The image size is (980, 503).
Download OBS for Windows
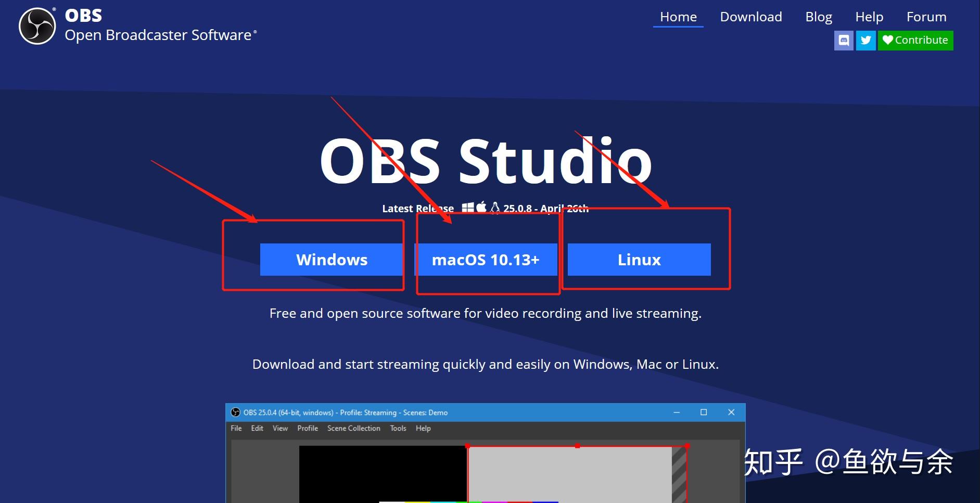click(332, 260)
